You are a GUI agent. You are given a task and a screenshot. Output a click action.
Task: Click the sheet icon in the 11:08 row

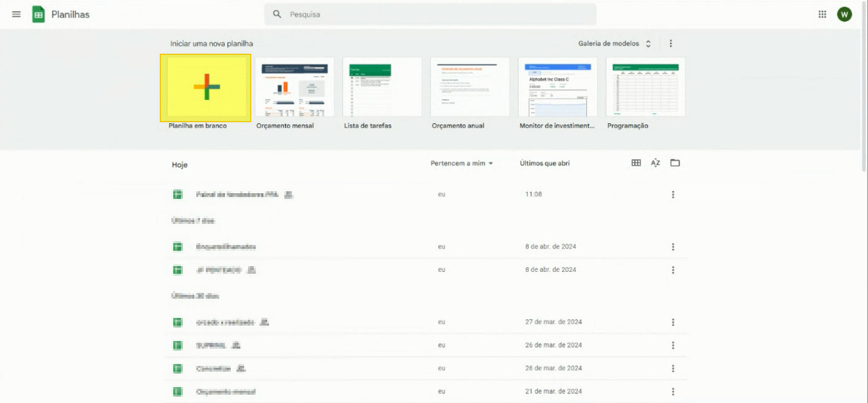pos(178,194)
